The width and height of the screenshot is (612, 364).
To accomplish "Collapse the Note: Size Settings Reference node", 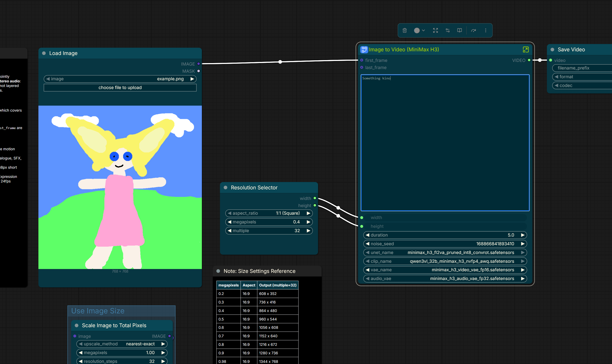I will pos(218,271).
